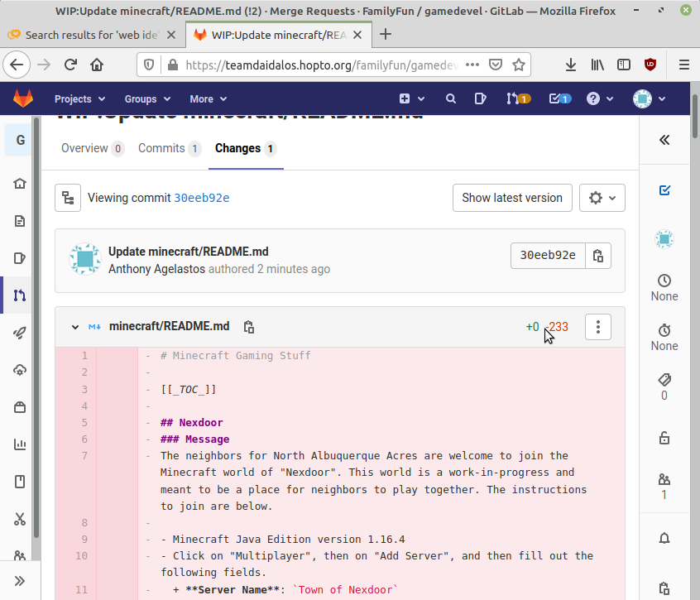Open the More dropdown menu
This screenshot has height=600, width=700.
click(x=208, y=99)
